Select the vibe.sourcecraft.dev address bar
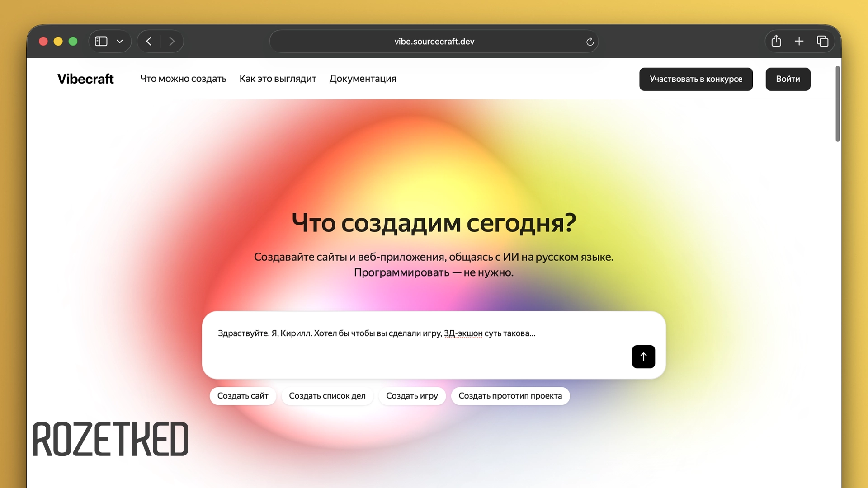 (434, 42)
